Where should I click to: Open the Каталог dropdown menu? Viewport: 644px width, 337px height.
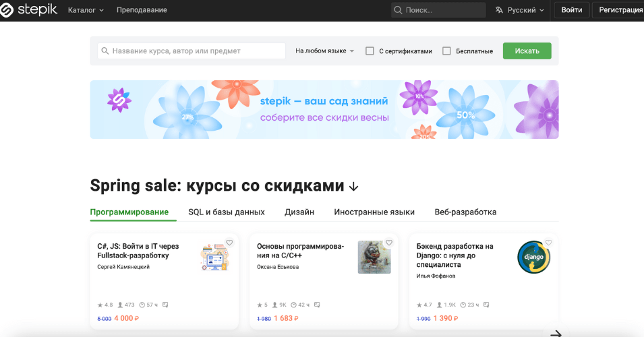(86, 10)
